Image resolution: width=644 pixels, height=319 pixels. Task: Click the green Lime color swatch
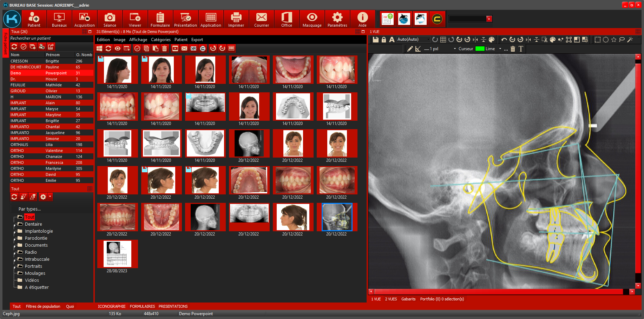tap(480, 49)
